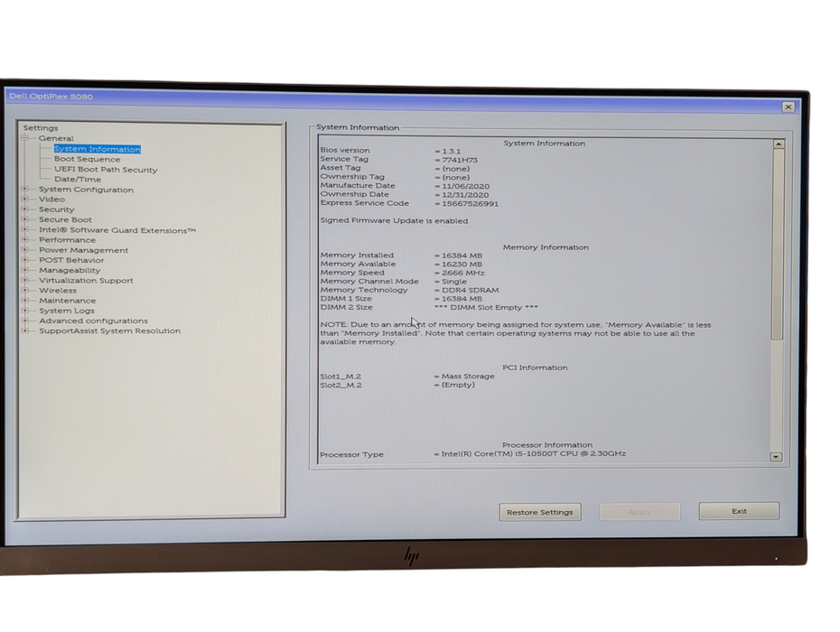Click the Processor Type i5-10500T value
Viewport: 840px width, 632px height.
[x=533, y=453]
